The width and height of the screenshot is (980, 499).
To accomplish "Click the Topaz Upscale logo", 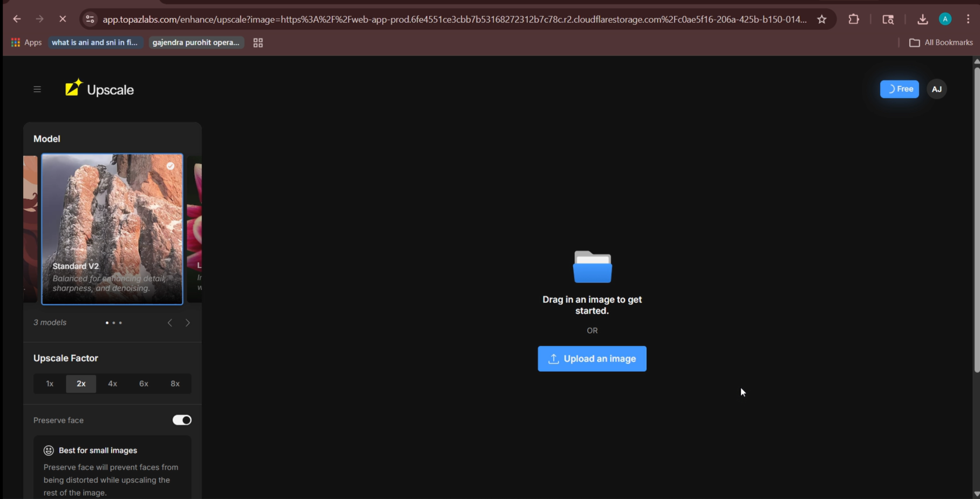I will pyautogui.click(x=99, y=89).
